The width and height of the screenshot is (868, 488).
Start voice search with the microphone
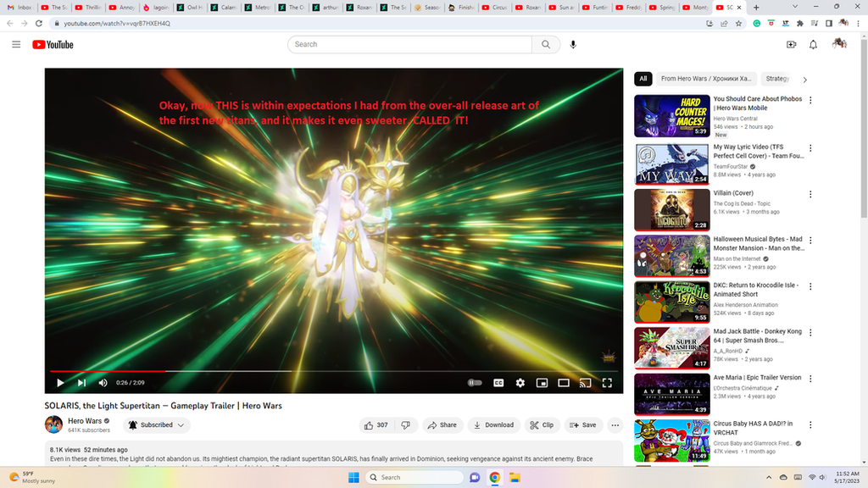point(573,44)
